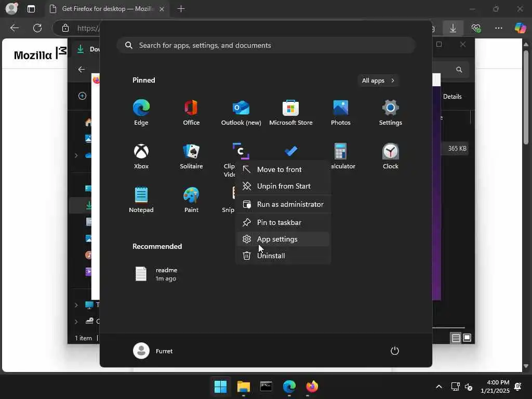This screenshot has height=399, width=532.
Task: Open the Solitaire game
Action: [x=191, y=156]
